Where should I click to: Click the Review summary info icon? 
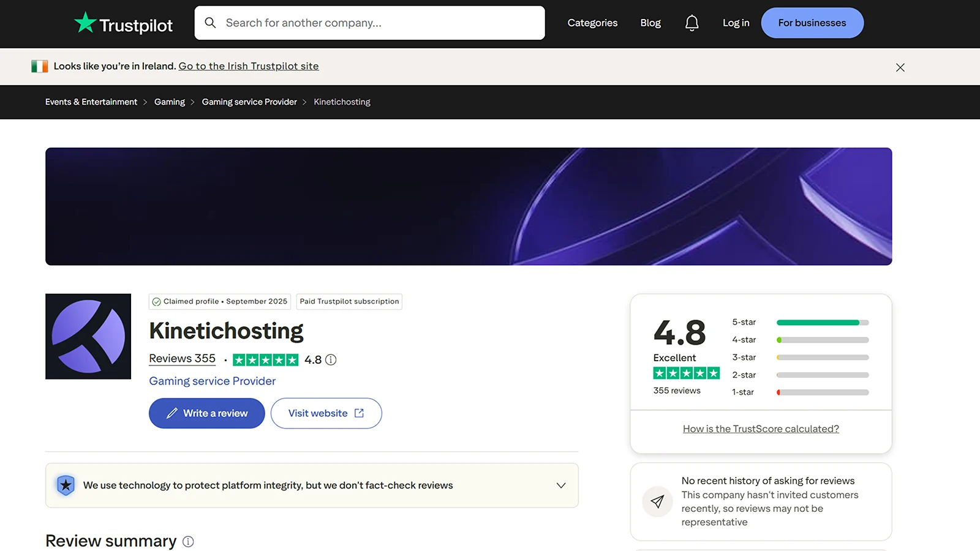188,541
